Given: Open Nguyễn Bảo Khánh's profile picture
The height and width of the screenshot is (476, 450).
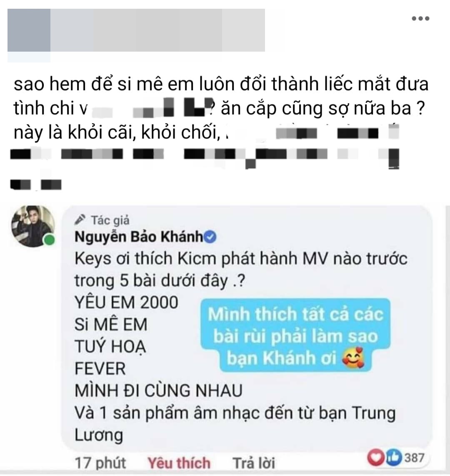Looking at the screenshot, I should (33, 226).
